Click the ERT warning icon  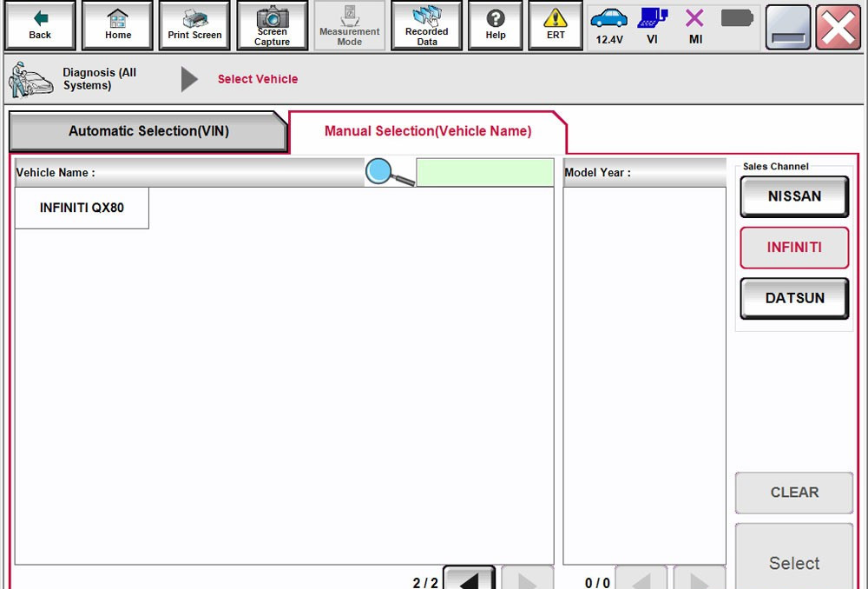(555, 25)
